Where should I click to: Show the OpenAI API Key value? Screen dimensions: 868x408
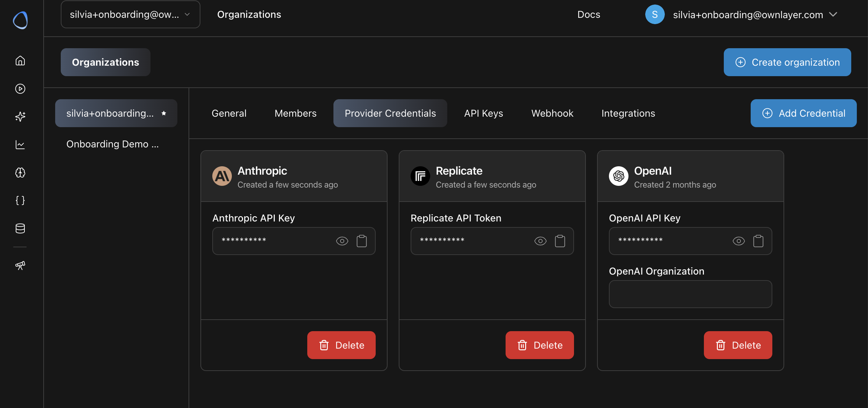point(739,241)
